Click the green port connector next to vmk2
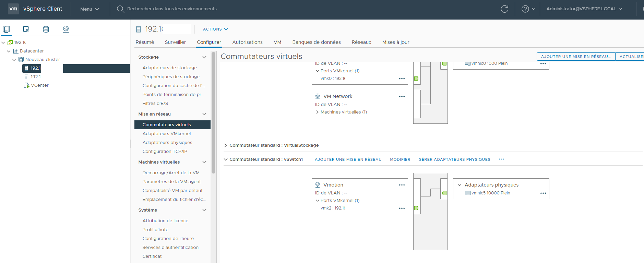The height and width of the screenshot is (263, 644). (x=416, y=208)
